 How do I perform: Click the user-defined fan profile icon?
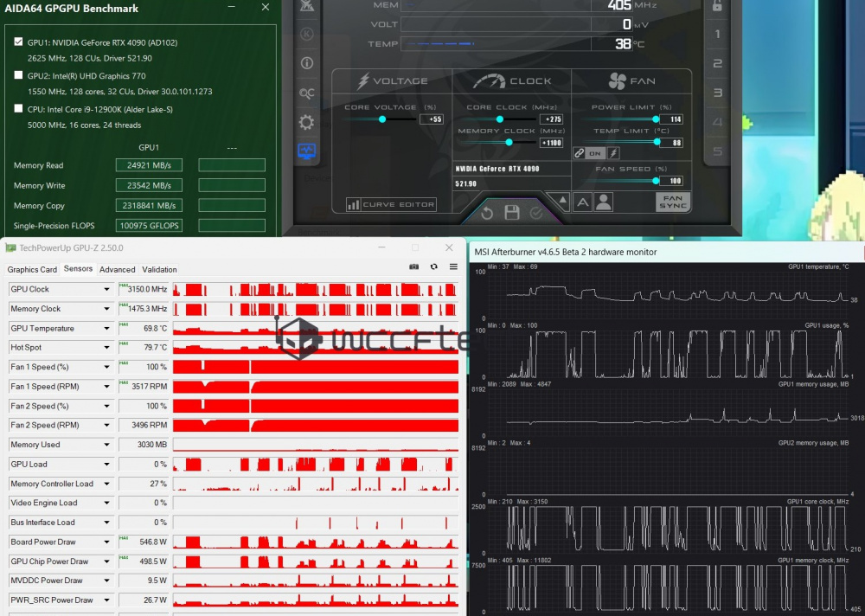(x=604, y=202)
